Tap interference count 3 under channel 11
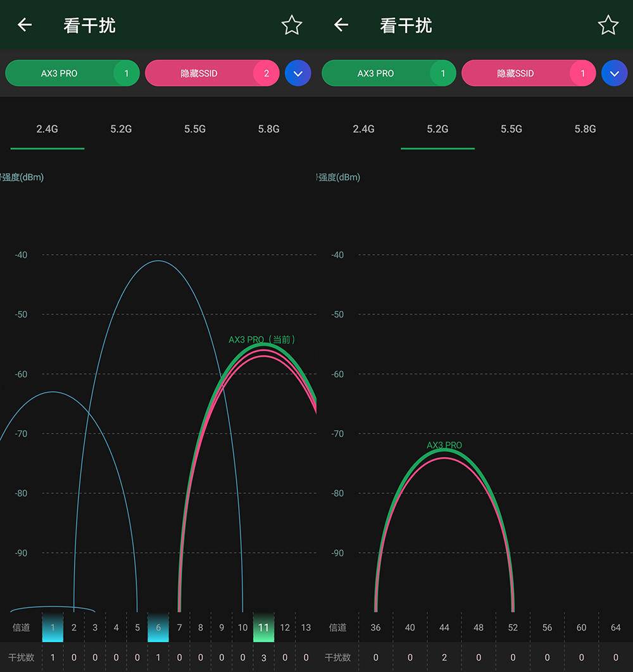633x672 pixels. point(263,657)
